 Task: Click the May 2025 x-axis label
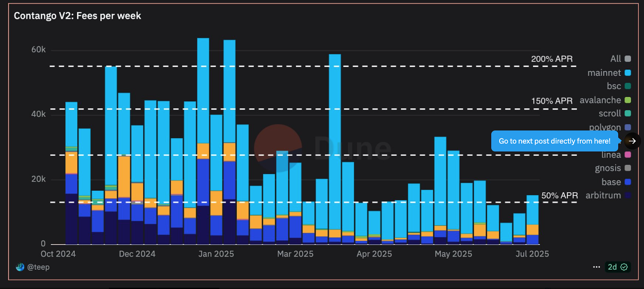[453, 254]
